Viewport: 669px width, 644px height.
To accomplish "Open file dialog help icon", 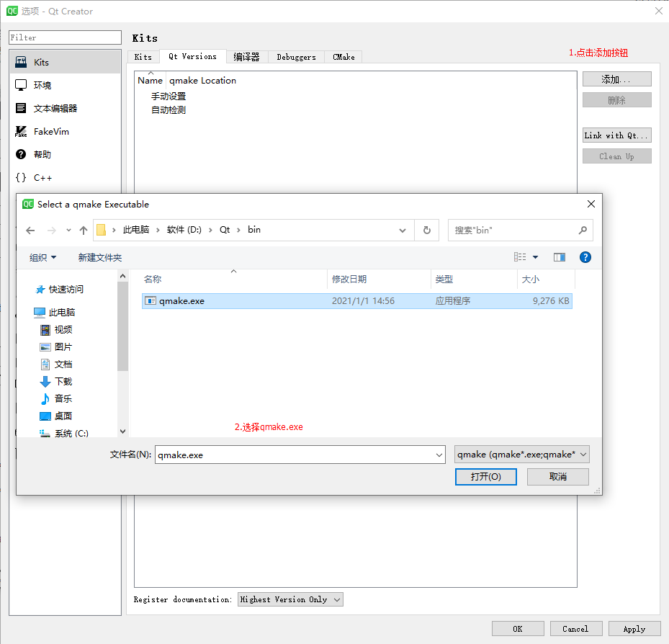I will 585,257.
